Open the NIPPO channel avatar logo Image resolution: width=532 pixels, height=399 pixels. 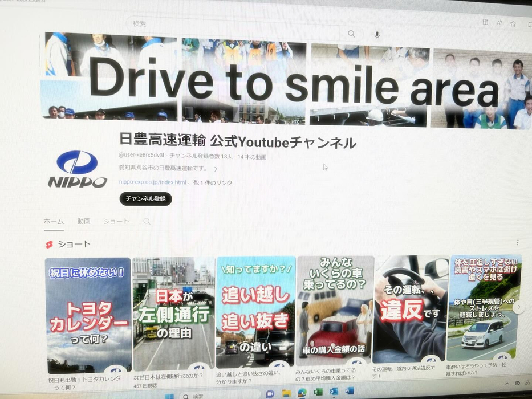pos(78,169)
